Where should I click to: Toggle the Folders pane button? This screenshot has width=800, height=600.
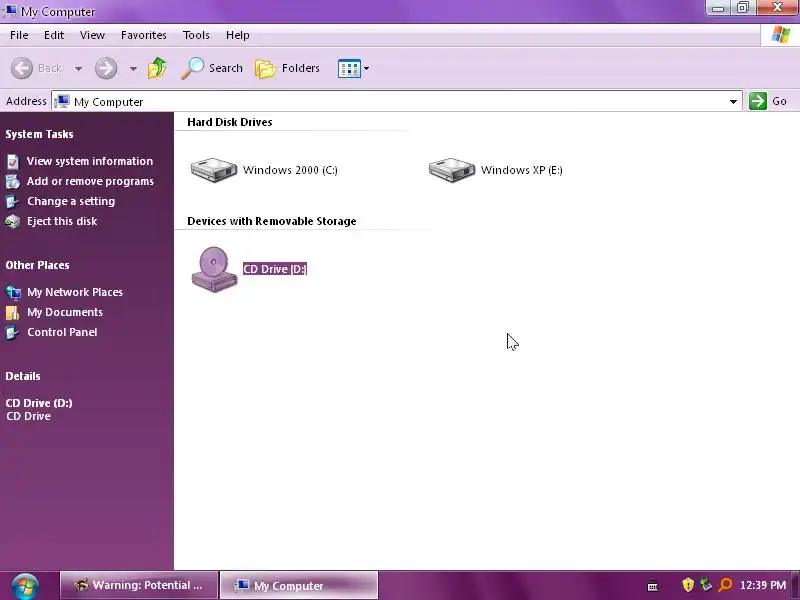coord(287,68)
